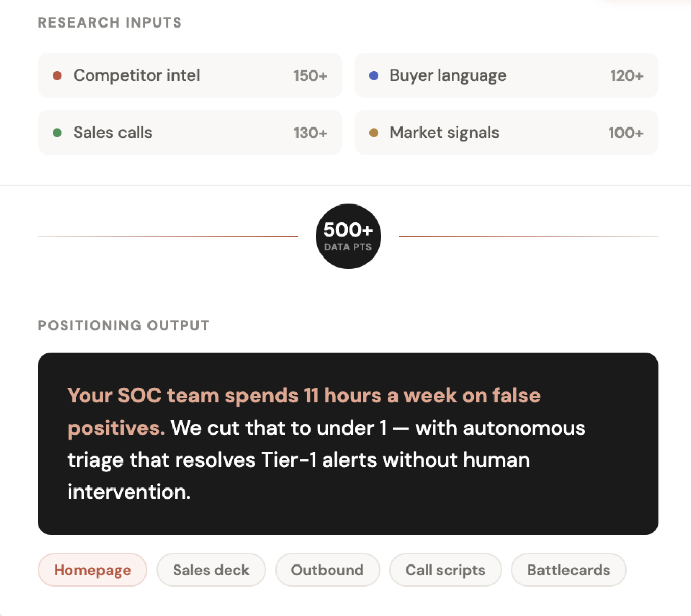
Task: Click the 150+ count for Competitor intel
Action: [310, 75]
